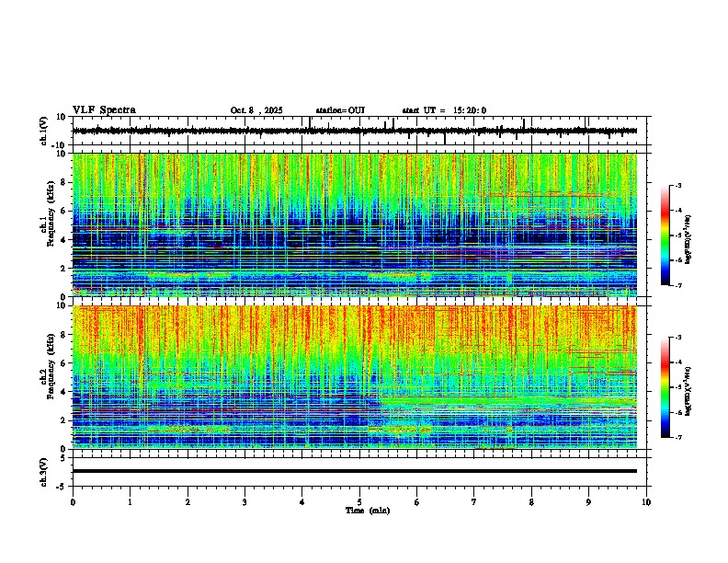728x563 pixels.
Task: Click the "ch.3(V)" axis label
Action: coord(44,472)
